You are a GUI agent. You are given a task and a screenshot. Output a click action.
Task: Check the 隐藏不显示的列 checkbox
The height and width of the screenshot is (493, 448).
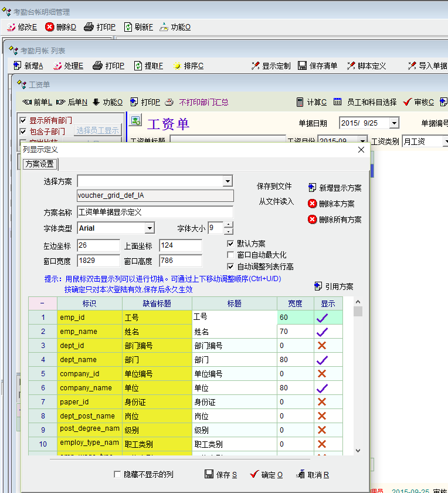(x=117, y=474)
